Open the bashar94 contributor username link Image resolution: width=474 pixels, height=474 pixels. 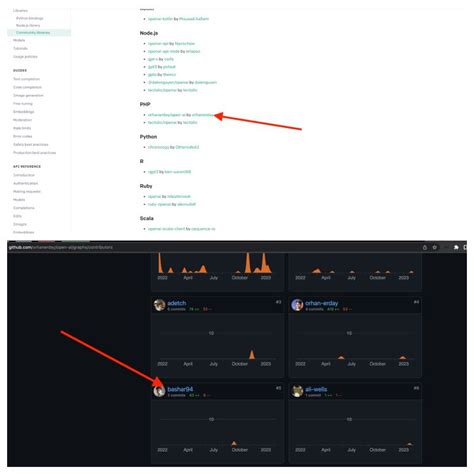coord(180,389)
